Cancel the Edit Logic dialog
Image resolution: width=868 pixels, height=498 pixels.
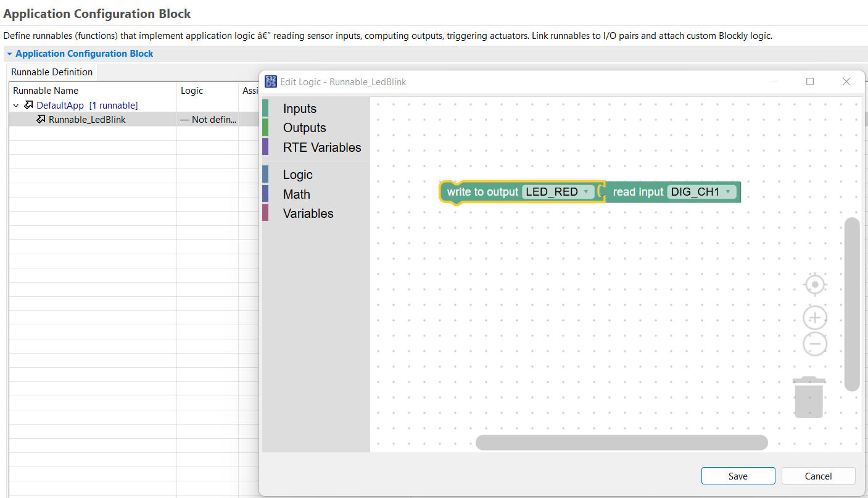click(x=818, y=476)
